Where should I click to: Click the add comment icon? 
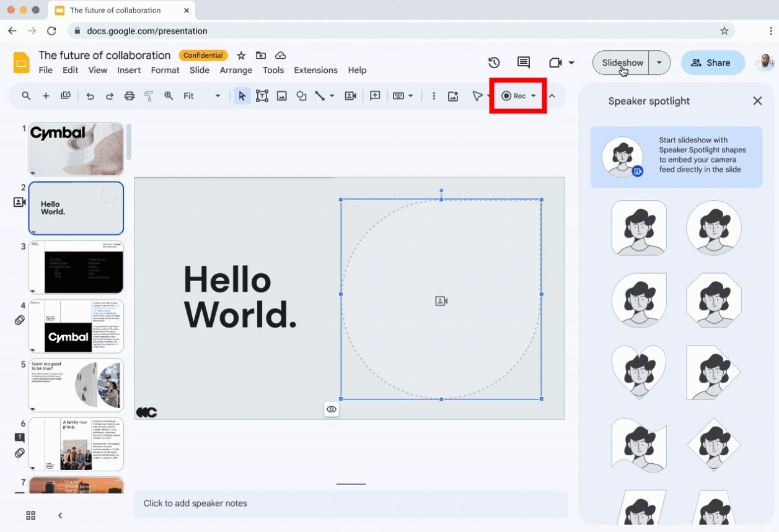point(375,96)
